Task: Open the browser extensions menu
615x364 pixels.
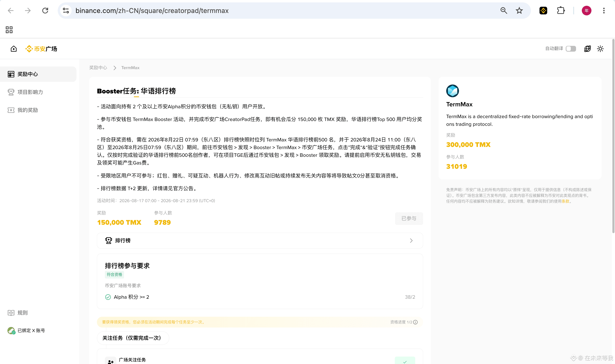Action: pos(561,11)
